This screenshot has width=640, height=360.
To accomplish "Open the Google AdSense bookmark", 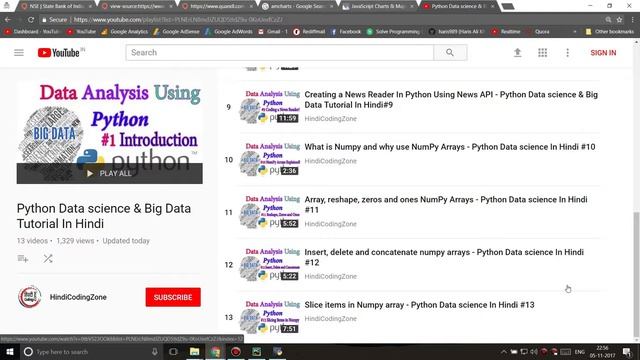I will pos(177,31).
